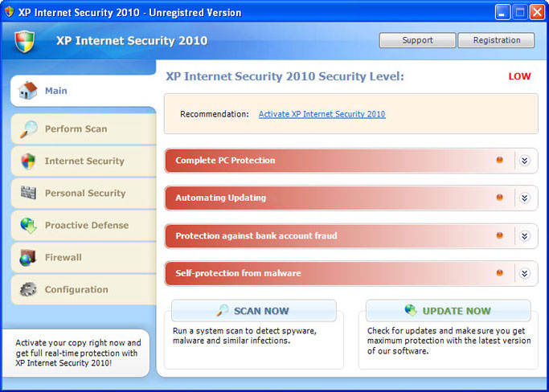
Task: Click the small shield icon in title bar
Action: pyautogui.click(x=9, y=11)
